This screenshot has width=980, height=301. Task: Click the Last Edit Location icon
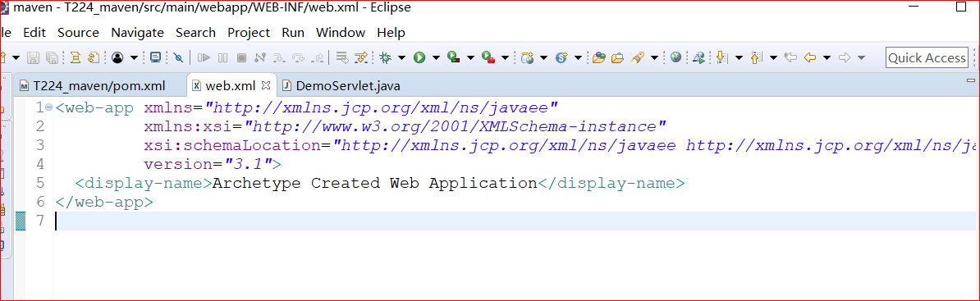click(790, 58)
